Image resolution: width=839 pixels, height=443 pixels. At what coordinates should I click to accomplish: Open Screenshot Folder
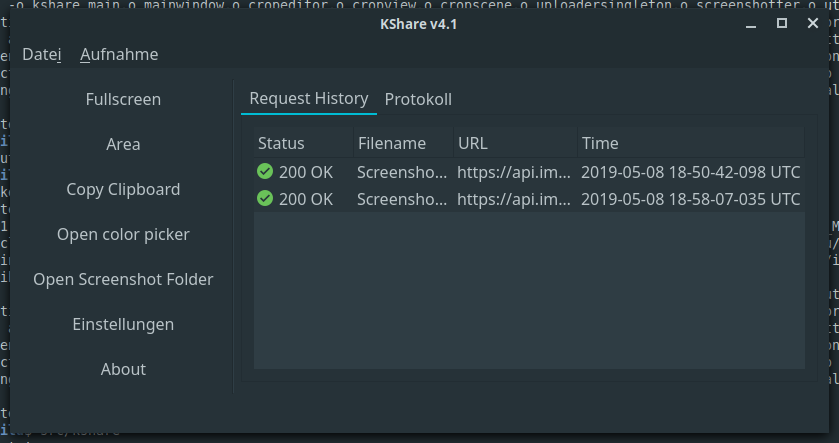click(x=123, y=280)
